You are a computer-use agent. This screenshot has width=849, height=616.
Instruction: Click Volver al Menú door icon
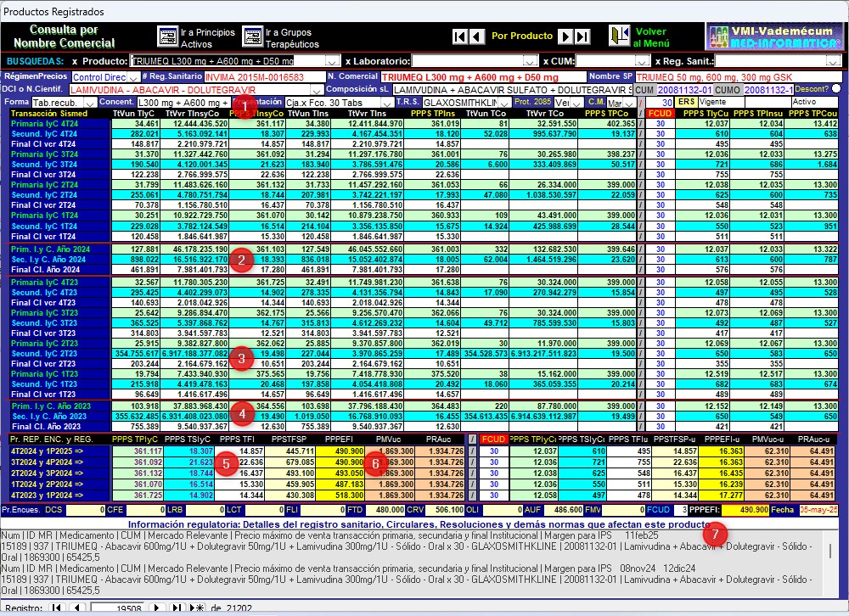point(617,36)
